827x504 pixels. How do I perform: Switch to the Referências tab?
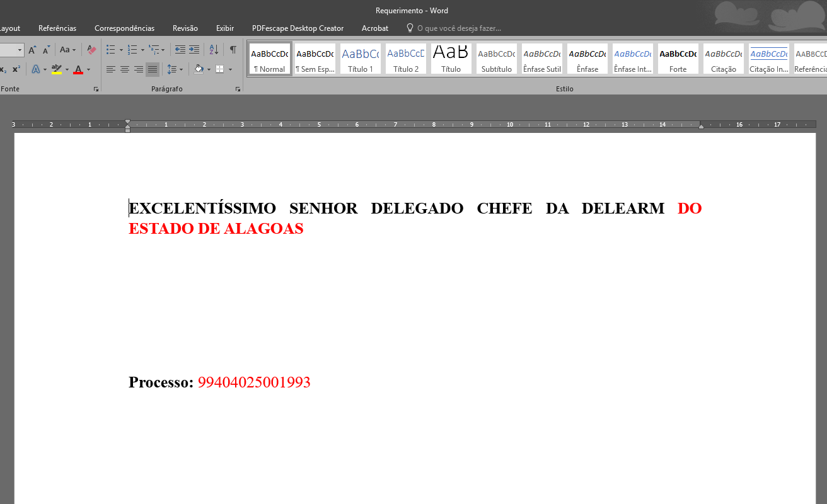(x=57, y=28)
